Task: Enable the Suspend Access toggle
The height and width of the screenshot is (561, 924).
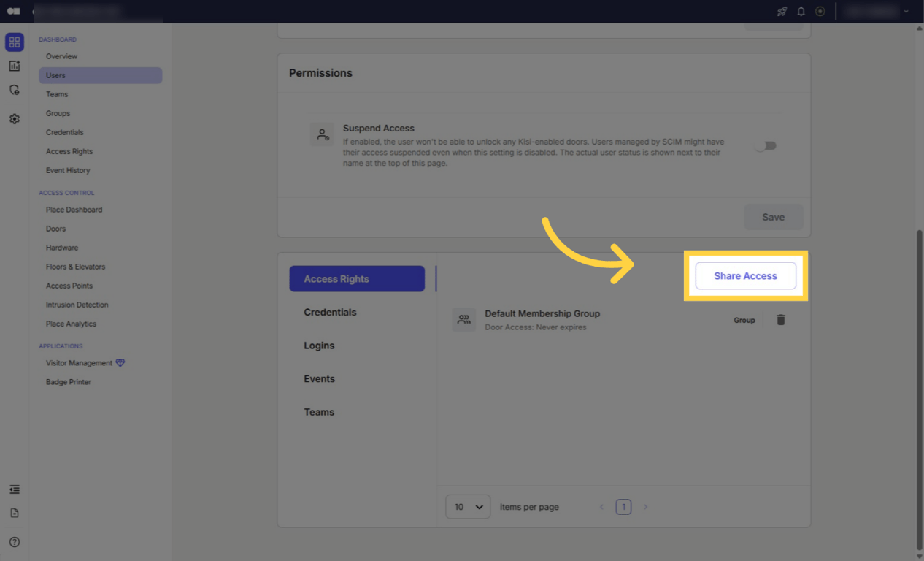Action: click(x=766, y=145)
